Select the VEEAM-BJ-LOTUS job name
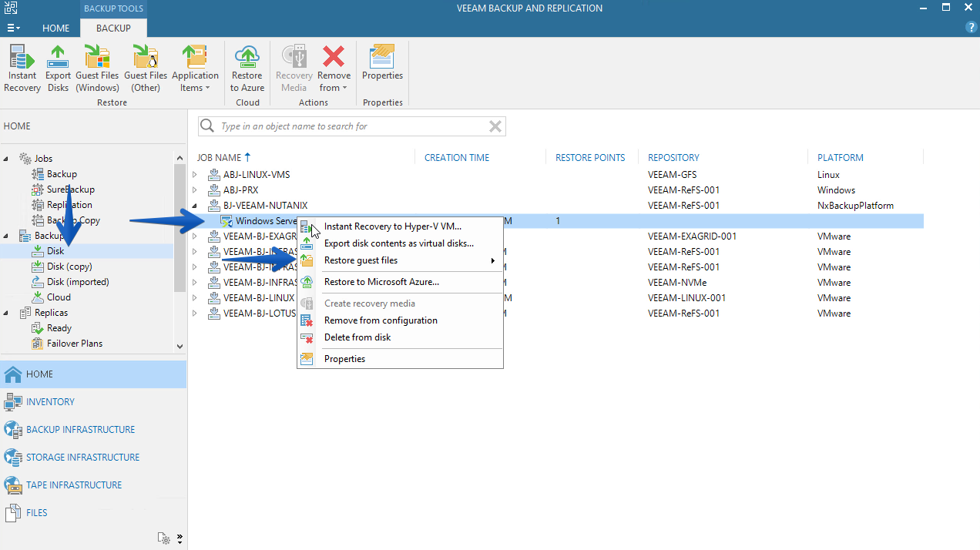The image size is (980, 550). (260, 314)
